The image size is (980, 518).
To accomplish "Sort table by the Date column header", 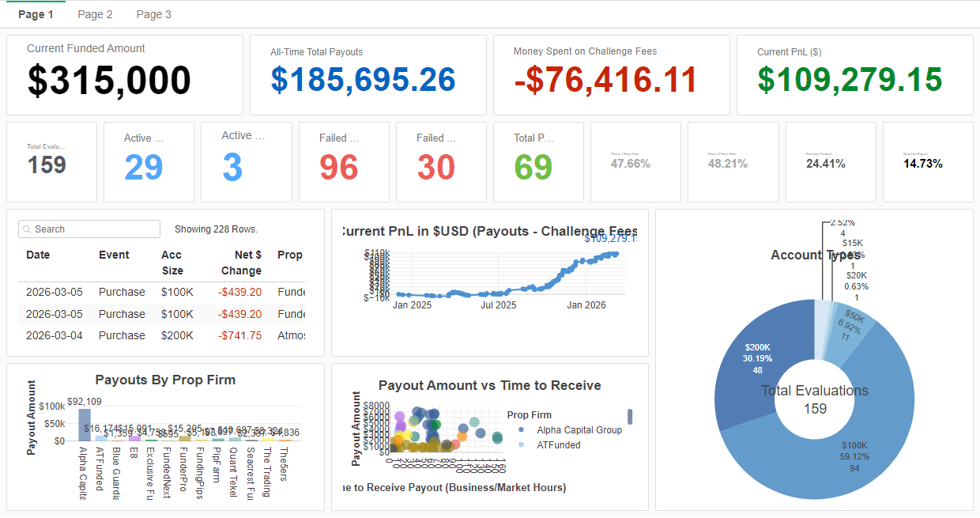I will point(38,255).
